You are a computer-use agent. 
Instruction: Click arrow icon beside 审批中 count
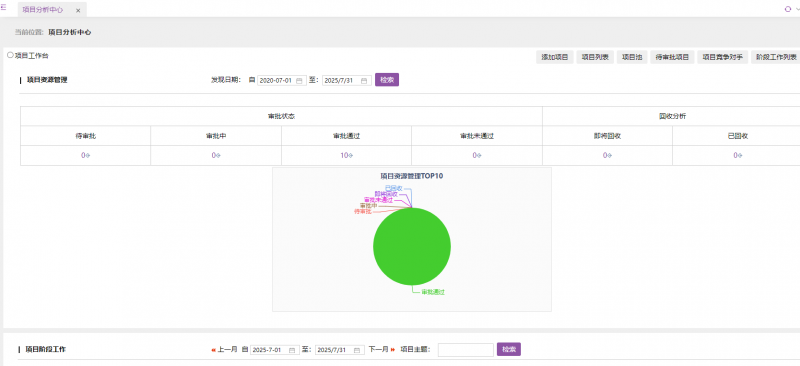pyautogui.click(x=218, y=156)
